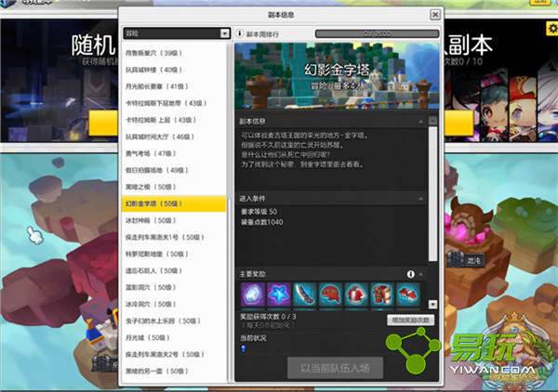Click the red hat reward icon
The height and width of the screenshot is (392, 558).
[x=330, y=294]
